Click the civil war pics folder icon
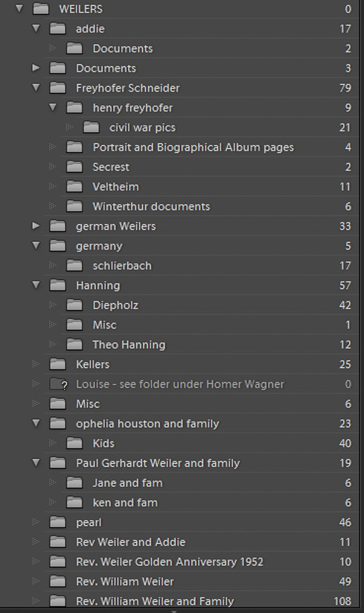This screenshot has width=364, height=613. 91,128
